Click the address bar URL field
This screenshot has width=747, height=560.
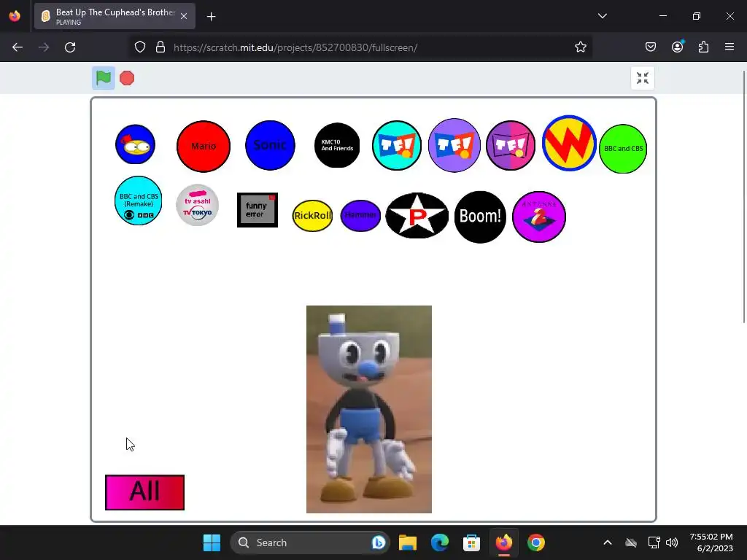pos(362,47)
